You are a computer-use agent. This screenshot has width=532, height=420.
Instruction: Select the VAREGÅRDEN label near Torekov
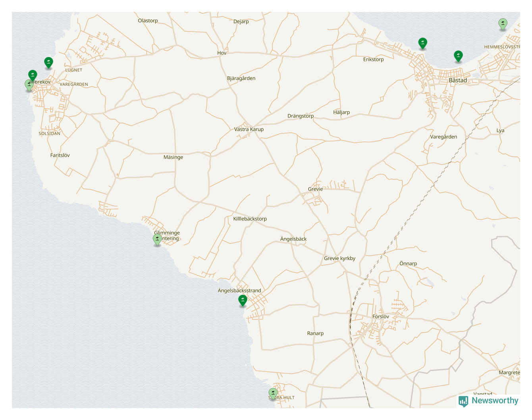click(74, 84)
